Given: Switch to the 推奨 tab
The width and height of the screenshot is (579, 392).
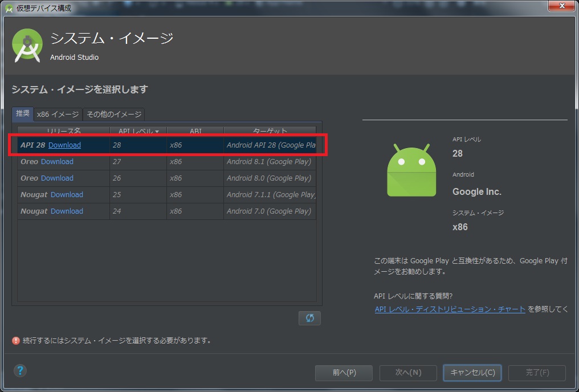Looking at the screenshot, I should pos(23,114).
